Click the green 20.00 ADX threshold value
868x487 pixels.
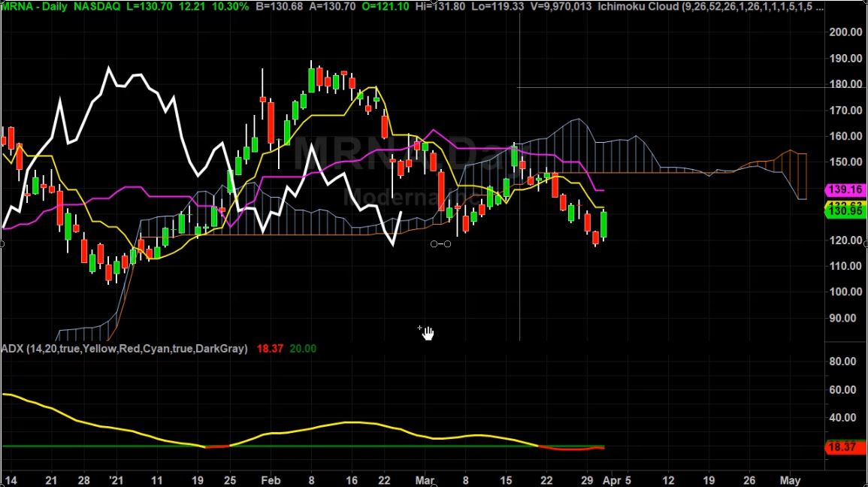coord(302,349)
